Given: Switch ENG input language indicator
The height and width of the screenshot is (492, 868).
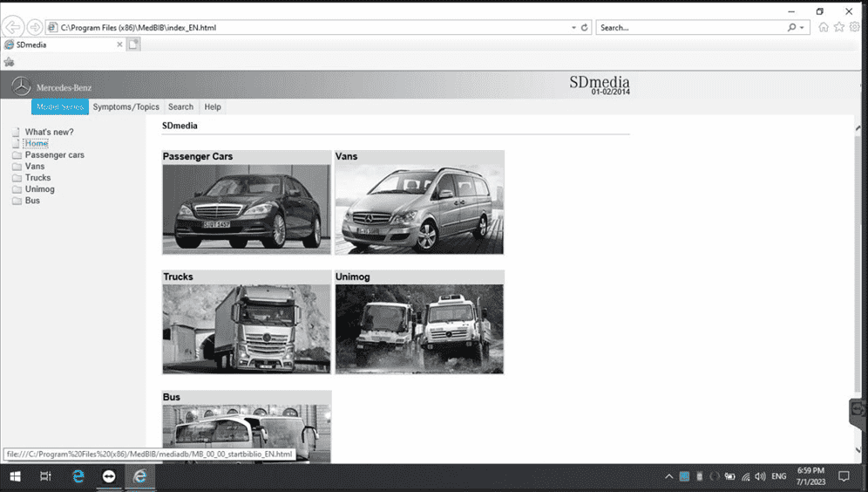Looking at the screenshot, I should pos(778,476).
